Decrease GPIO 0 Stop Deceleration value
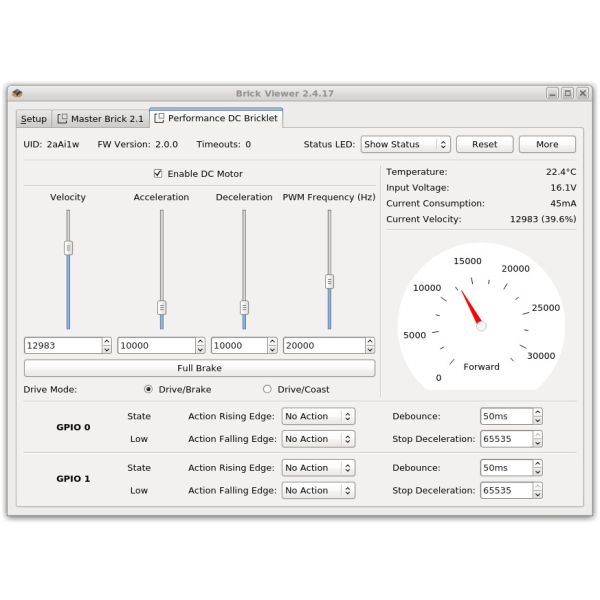The width and height of the screenshot is (600, 600). pos(538,443)
